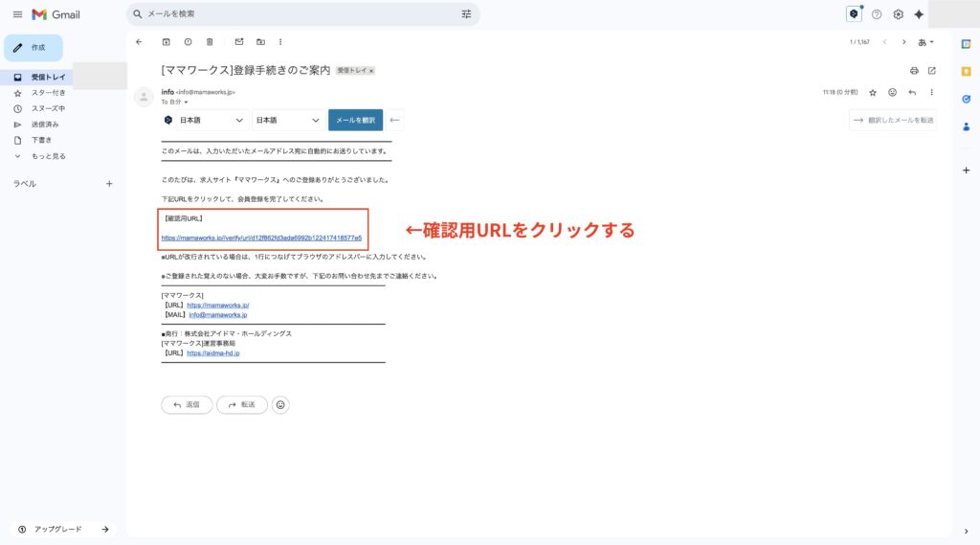Open input tools dropdown あ
This screenshot has width=980, height=545.
tap(925, 42)
